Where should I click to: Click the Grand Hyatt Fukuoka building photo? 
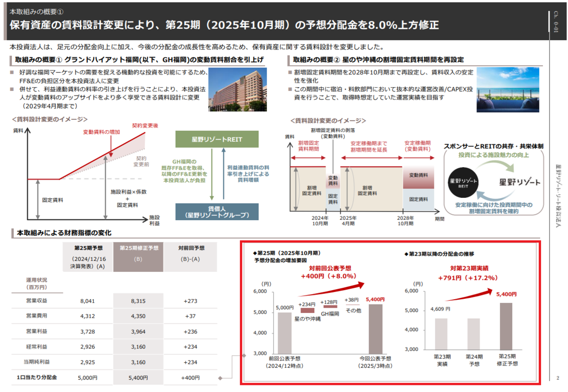[x=239, y=90]
